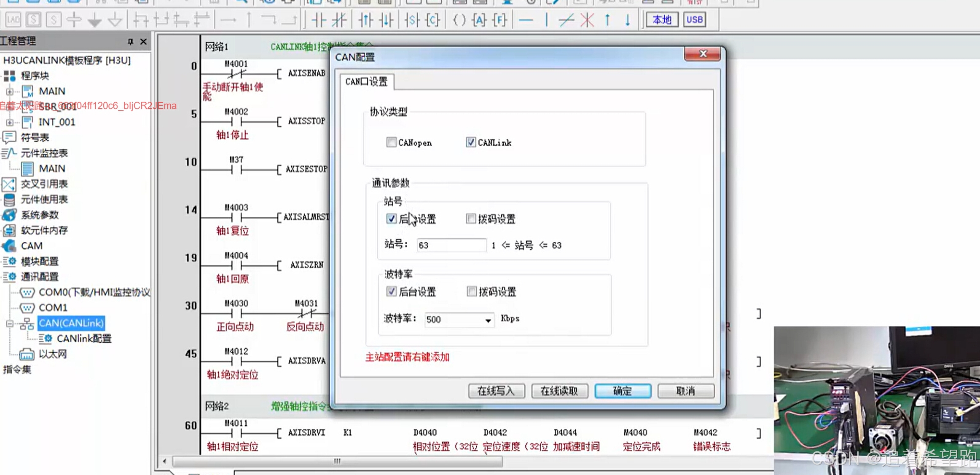This screenshot has height=475, width=980.
Task: Toggle the CANLink protocol checkbox
Action: 471,142
